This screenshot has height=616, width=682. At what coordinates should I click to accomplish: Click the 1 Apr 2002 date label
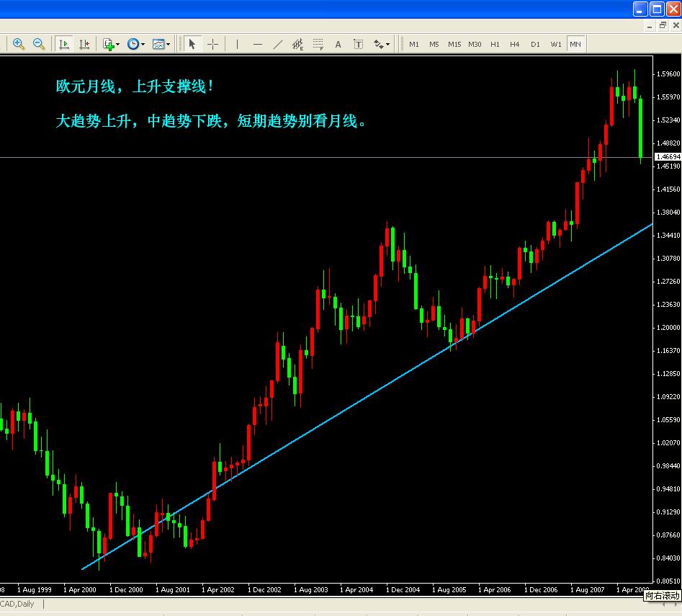coord(218,590)
